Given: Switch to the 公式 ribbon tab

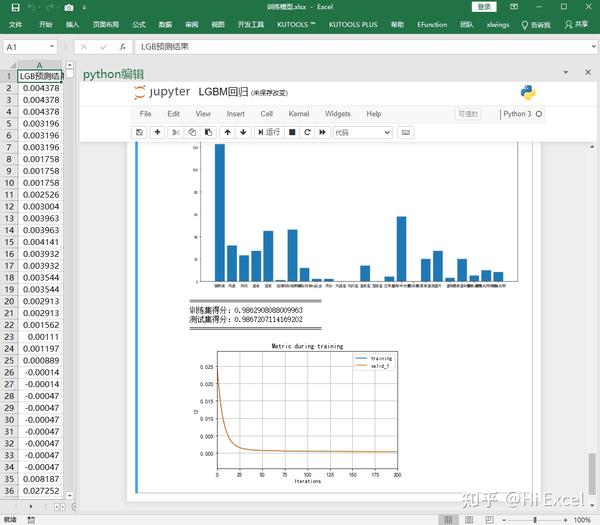Looking at the screenshot, I should click(139, 24).
